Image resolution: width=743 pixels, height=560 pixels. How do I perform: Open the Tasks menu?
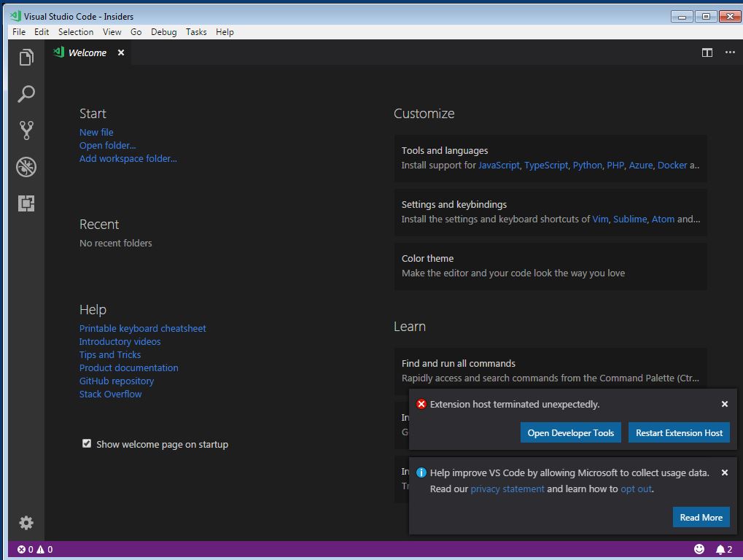(x=196, y=32)
